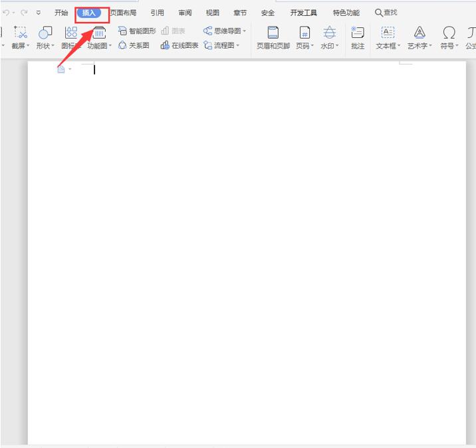The image size is (476, 448).
Task: Expand the 水印 dropdown arrow
Action: pos(337,46)
